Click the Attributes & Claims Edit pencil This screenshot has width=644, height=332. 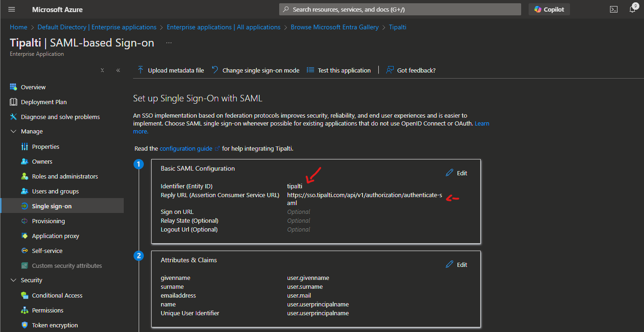449,265
